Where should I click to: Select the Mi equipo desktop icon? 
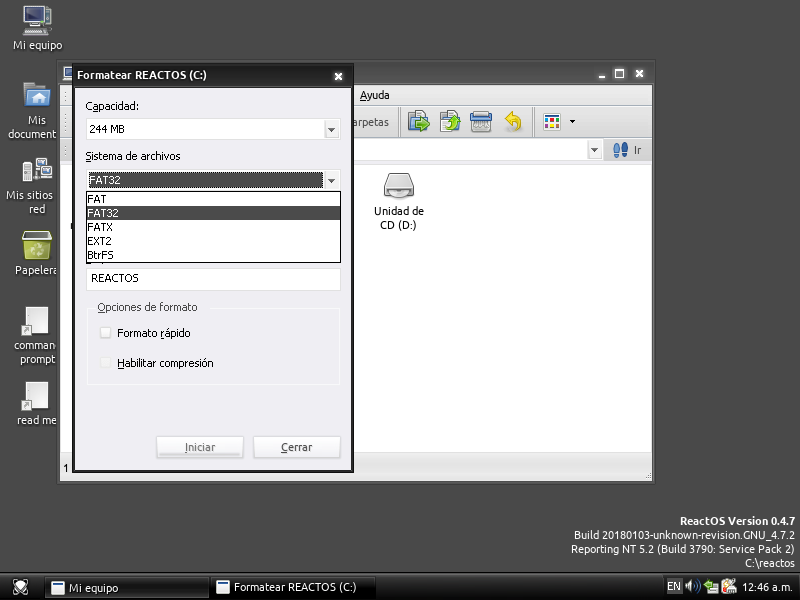(37, 28)
